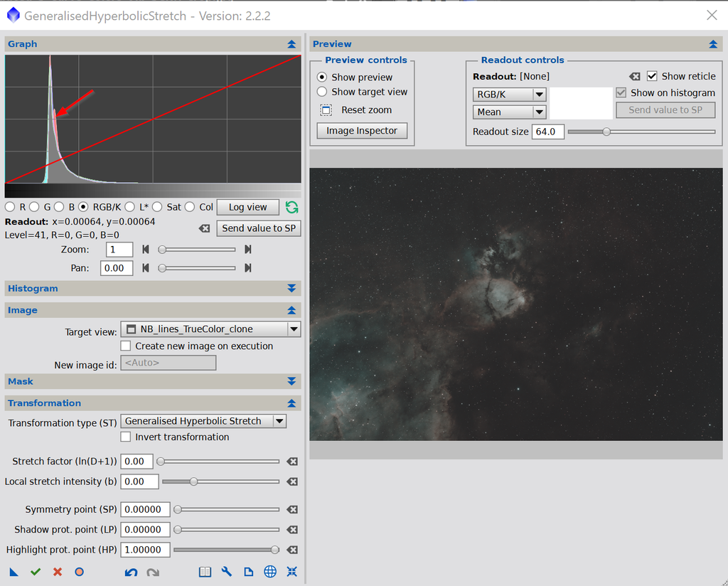Click the Pan value input field
The image size is (728, 586).
tap(117, 268)
